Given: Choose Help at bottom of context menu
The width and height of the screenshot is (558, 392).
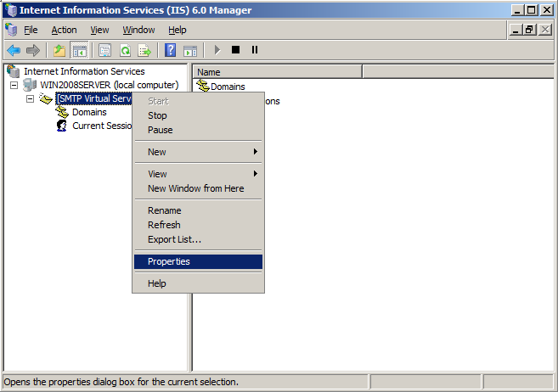Looking at the screenshot, I should coord(198,283).
